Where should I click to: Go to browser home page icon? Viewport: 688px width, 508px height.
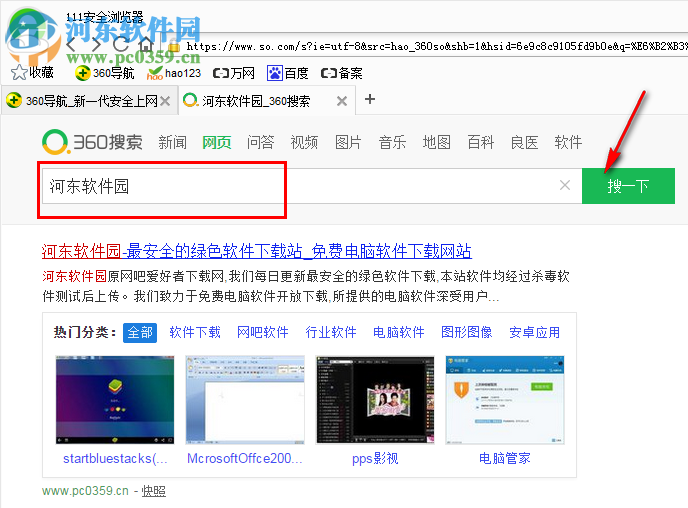146,44
